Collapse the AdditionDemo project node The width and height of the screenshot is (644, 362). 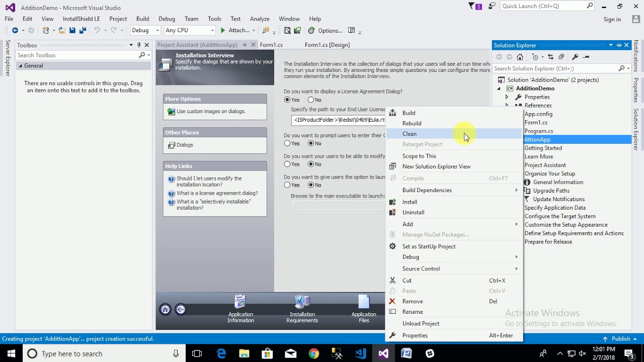click(499, 88)
